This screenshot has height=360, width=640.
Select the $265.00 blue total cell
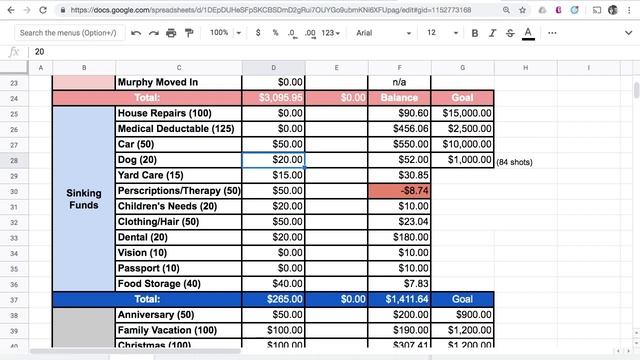[x=273, y=299]
